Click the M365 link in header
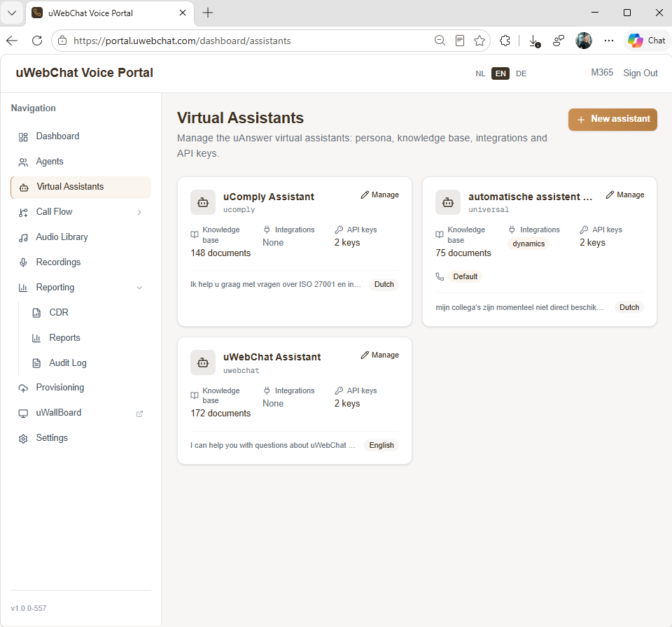The height and width of the screenshot is (627, 672). point(602,73)
